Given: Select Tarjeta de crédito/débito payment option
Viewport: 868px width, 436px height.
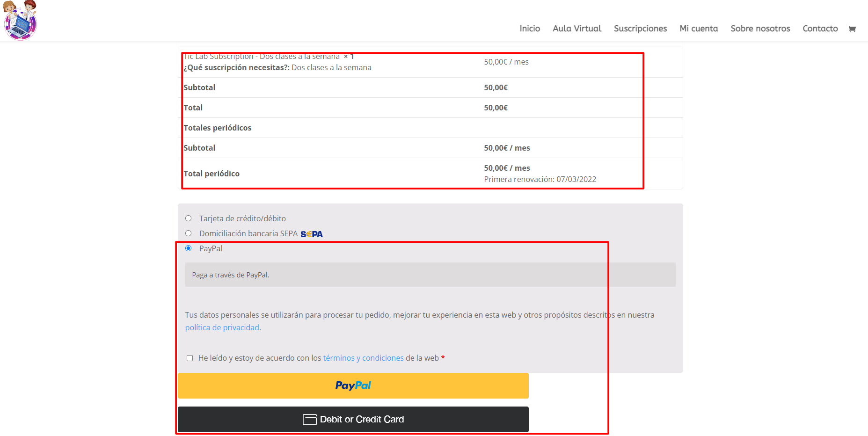Looking at the screenshot, I should click(188, 218).
